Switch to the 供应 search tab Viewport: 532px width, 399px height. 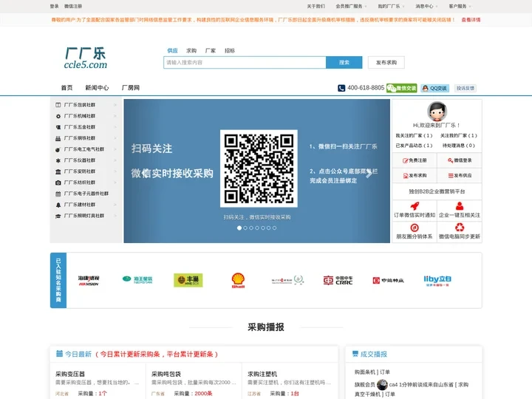pos(172,50)
